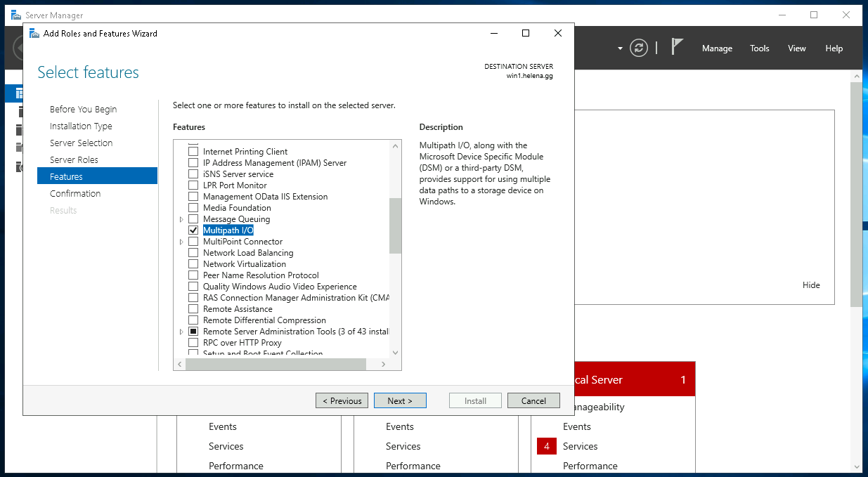The image size is (868, 477).
Task: Expand the Message Queuing tree node
Action: coord(181,219)
